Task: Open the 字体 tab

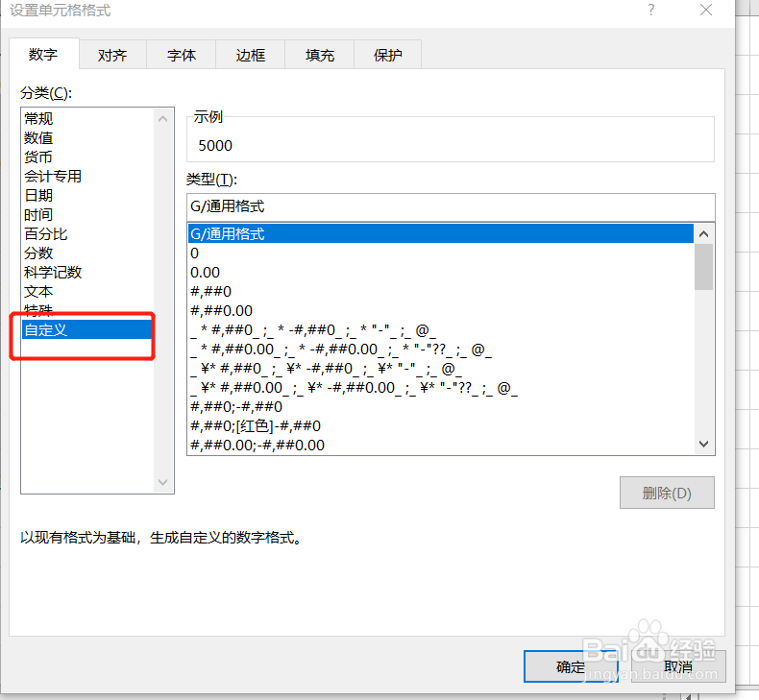Action: 182,55
